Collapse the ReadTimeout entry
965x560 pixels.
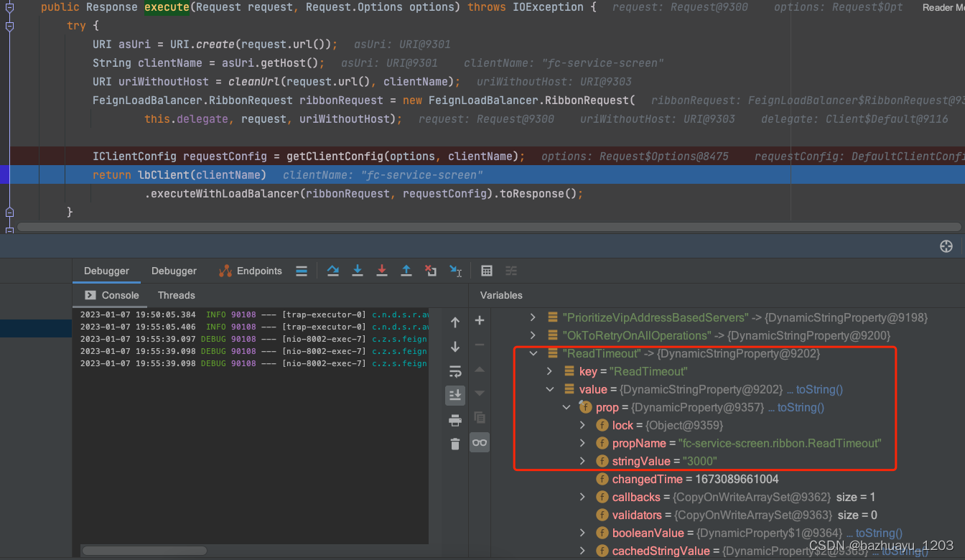[533, 353]
